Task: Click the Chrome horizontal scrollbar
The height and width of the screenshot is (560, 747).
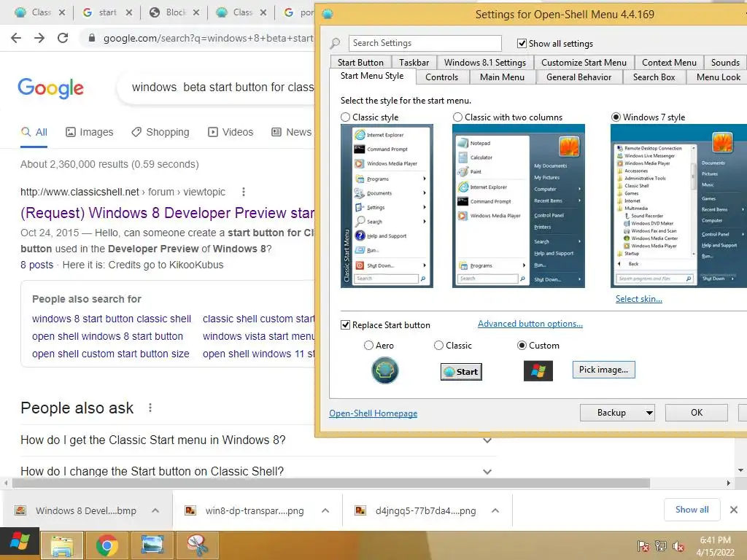Action: (331, 483)
